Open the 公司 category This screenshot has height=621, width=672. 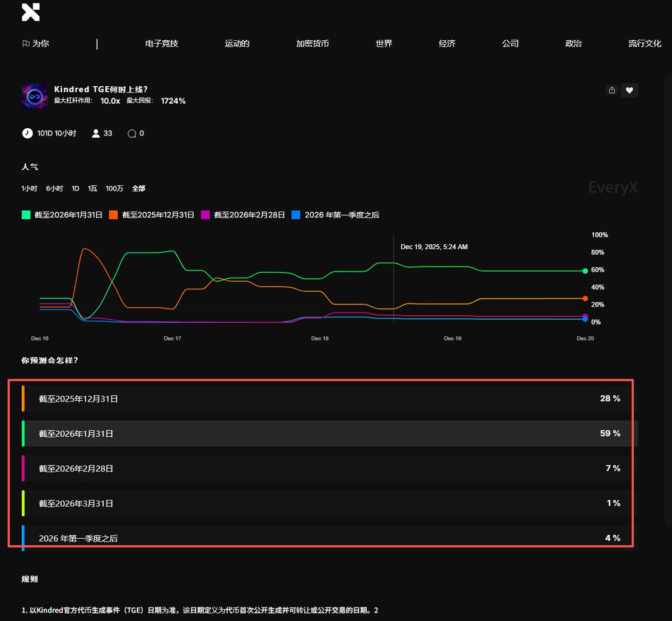pos(510,43)
